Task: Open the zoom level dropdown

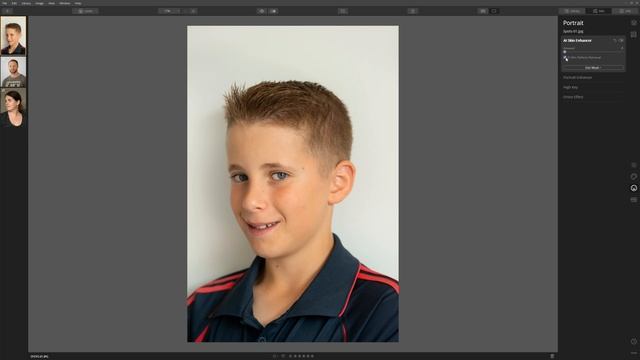Action: pyautogui.click(x=169, y=11)
